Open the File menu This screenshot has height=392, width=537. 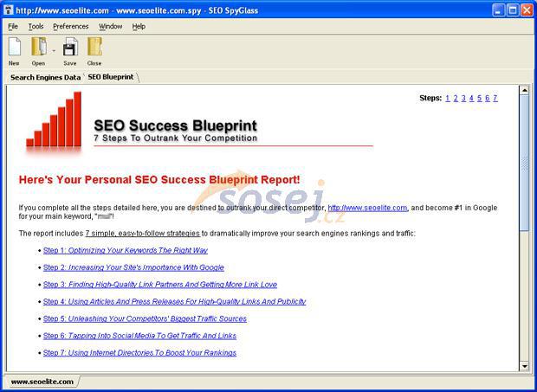[13, 26]
